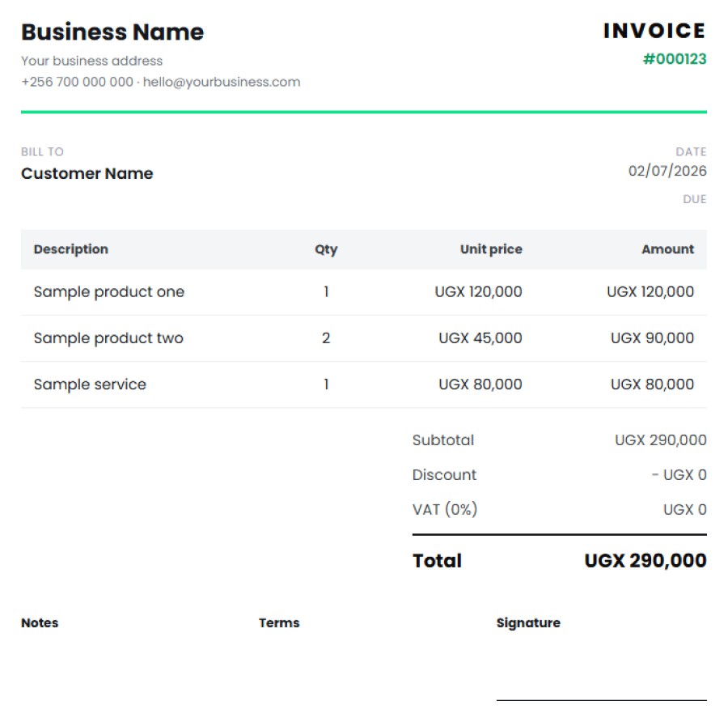728x722 pixels.
Task: Click quantity of Sample service row
Action: [327, 384]
